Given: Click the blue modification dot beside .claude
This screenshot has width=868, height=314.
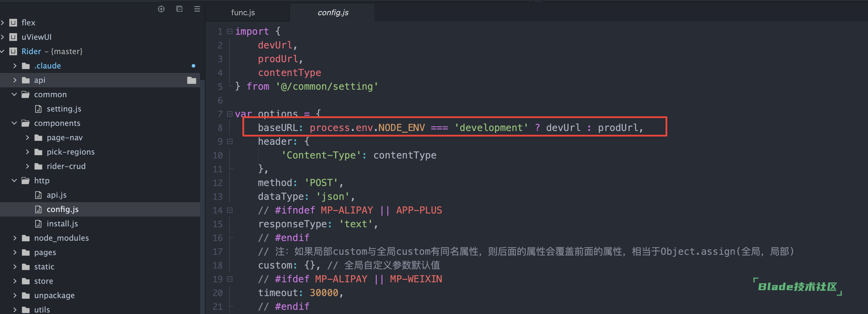Looking at the screenshot, I should 193,65.
